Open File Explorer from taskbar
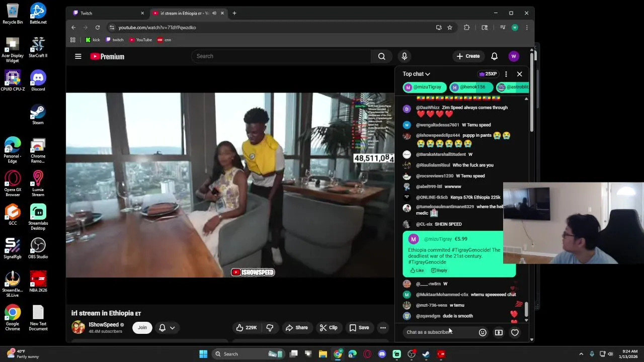This screenshot has width=644, height=362. click(x=323, y=354)
